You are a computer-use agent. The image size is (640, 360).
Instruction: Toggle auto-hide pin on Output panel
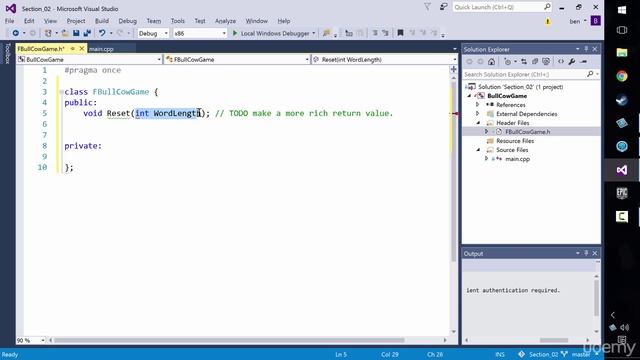click(x=586, y=253)
